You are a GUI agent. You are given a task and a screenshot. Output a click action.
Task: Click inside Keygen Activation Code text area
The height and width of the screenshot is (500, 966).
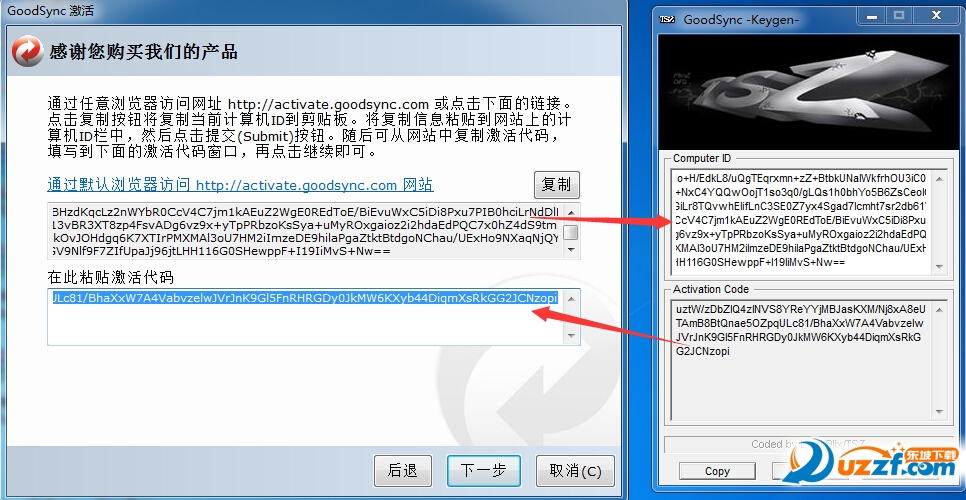(x=800, y=360)
